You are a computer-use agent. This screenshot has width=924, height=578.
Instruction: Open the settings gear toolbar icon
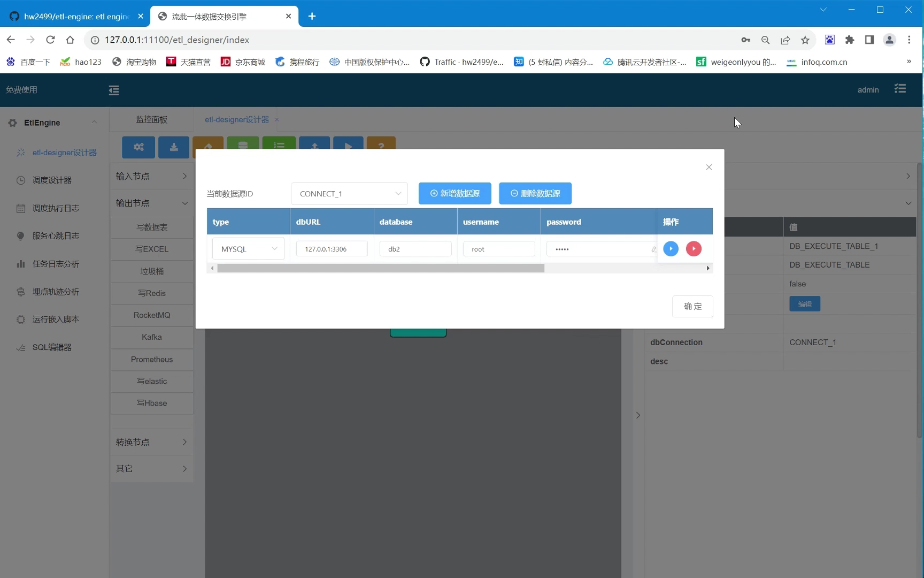coord(138,147)
